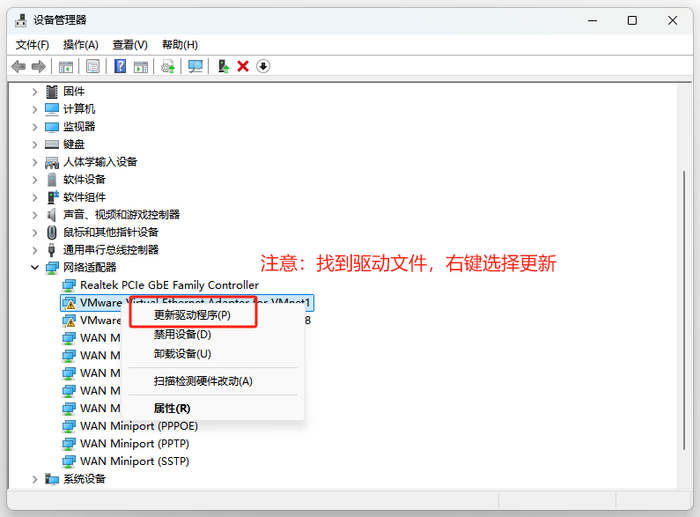The image size is (700, 517).
Task: Click the Update driver toolbar icon
Action: click(x=168, y=67)
